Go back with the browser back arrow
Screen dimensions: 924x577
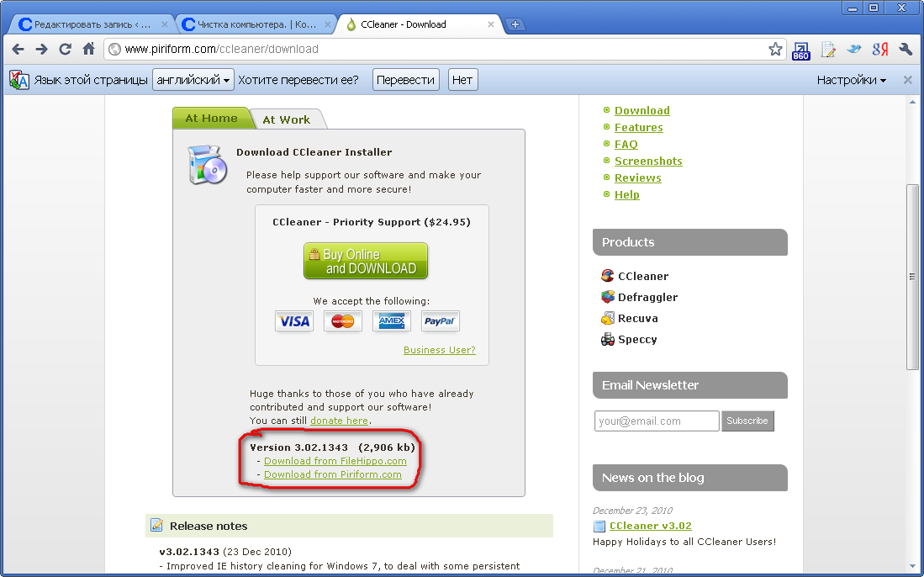pos(18,49)
